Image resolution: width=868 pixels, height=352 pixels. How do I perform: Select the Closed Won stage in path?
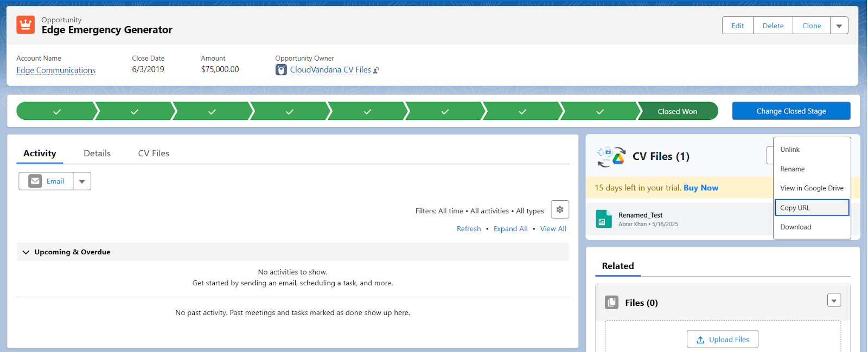click(x=677, y=111)
